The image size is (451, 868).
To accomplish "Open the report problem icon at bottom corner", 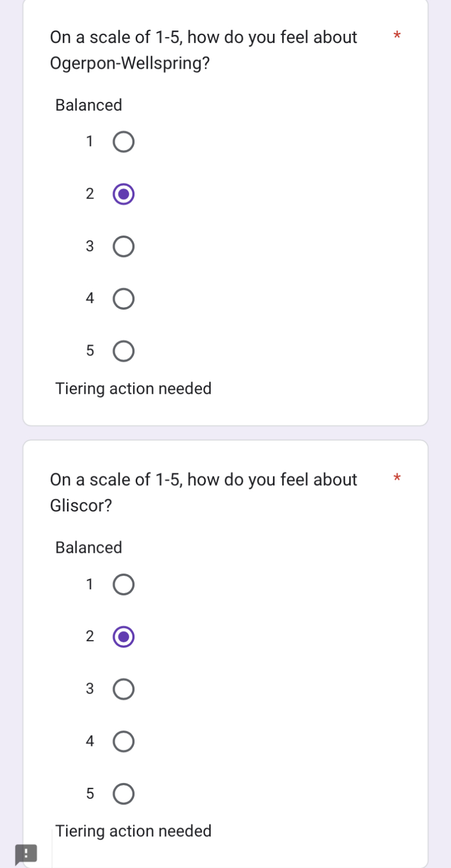I will 26,853.
